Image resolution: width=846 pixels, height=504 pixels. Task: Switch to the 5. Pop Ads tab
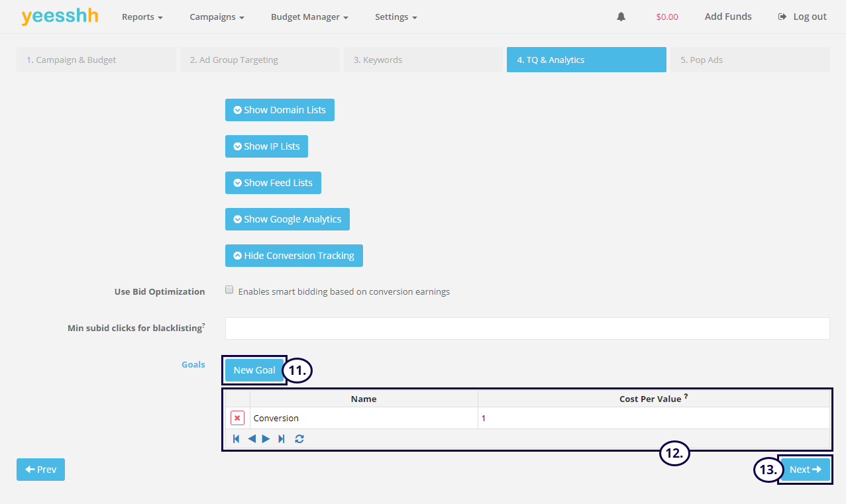(x=749, y=60)
